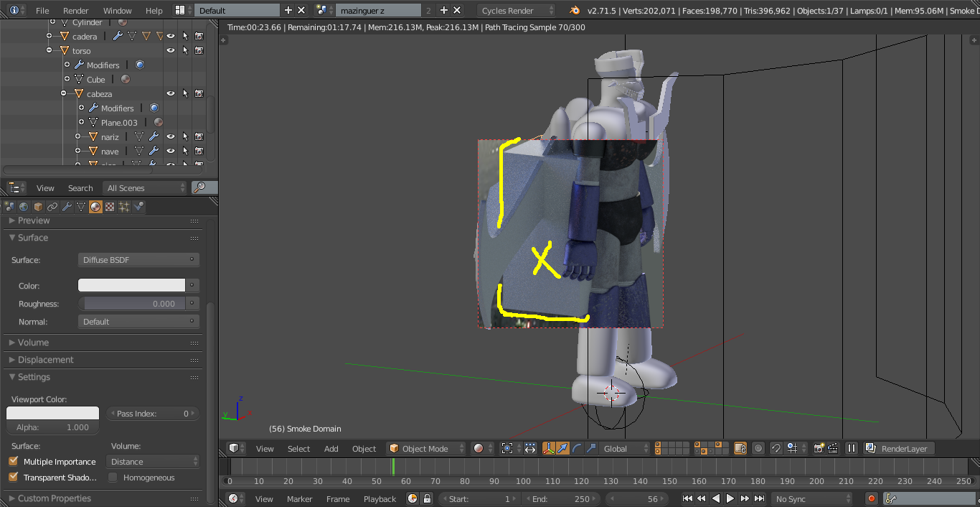Open the Modifiers wrench properties tab

click(x=67, y=207)
